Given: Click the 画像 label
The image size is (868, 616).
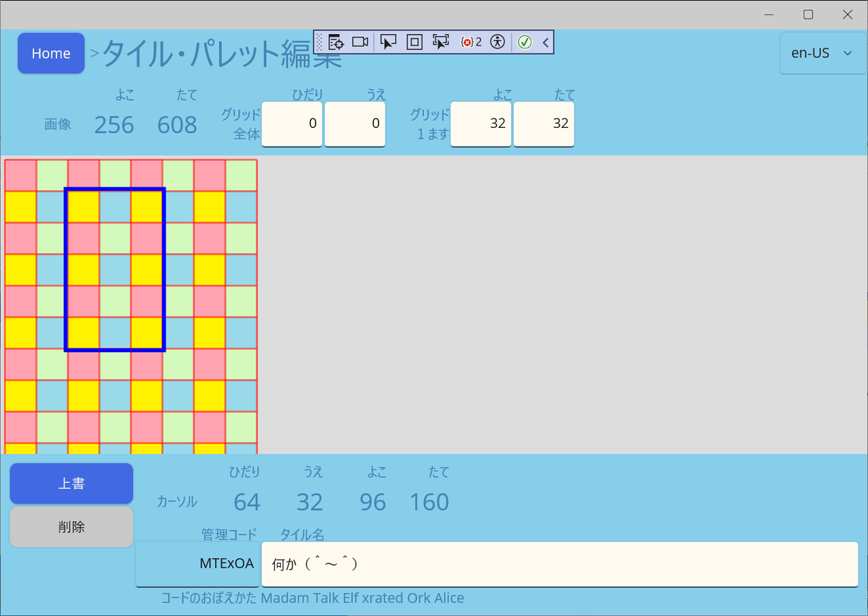Looking at the screenshot, I should point(58,124).
